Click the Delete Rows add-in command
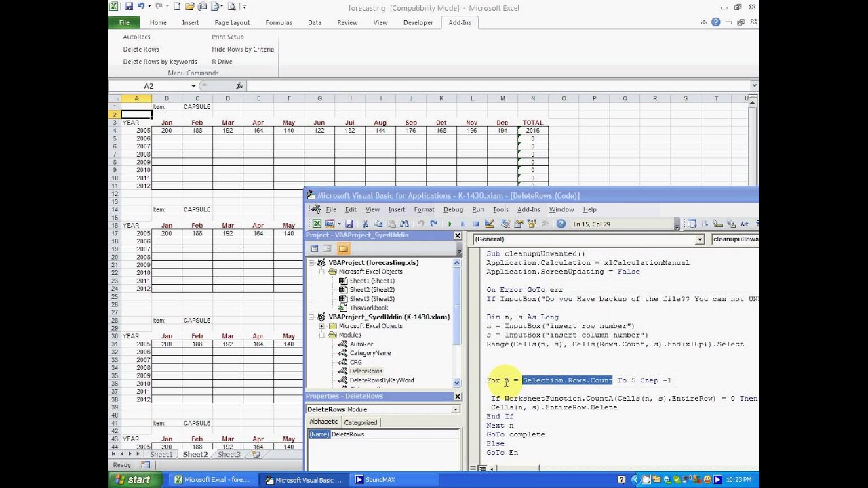 pyautogui.click(x=141, y=49)
